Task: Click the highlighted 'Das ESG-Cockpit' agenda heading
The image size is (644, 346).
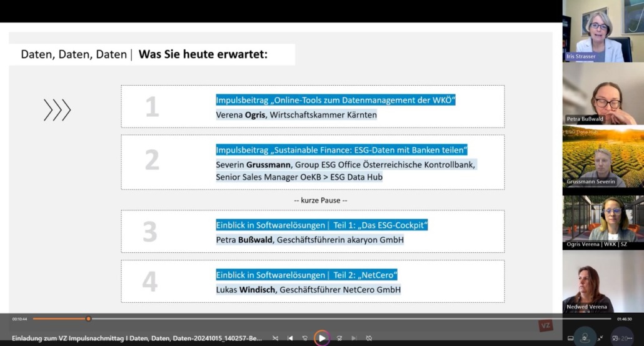Action: tap(322, 225)
